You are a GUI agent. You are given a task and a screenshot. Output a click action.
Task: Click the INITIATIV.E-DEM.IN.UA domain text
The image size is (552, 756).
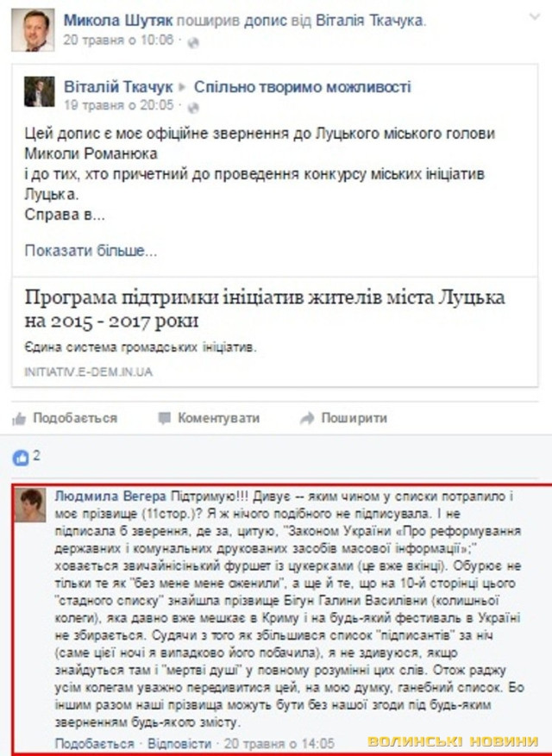pos(88,372)
